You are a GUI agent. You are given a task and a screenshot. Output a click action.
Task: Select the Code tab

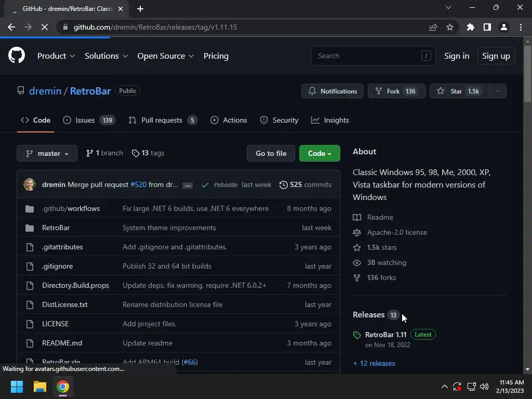pyautogui.click(x=35, y=120)
